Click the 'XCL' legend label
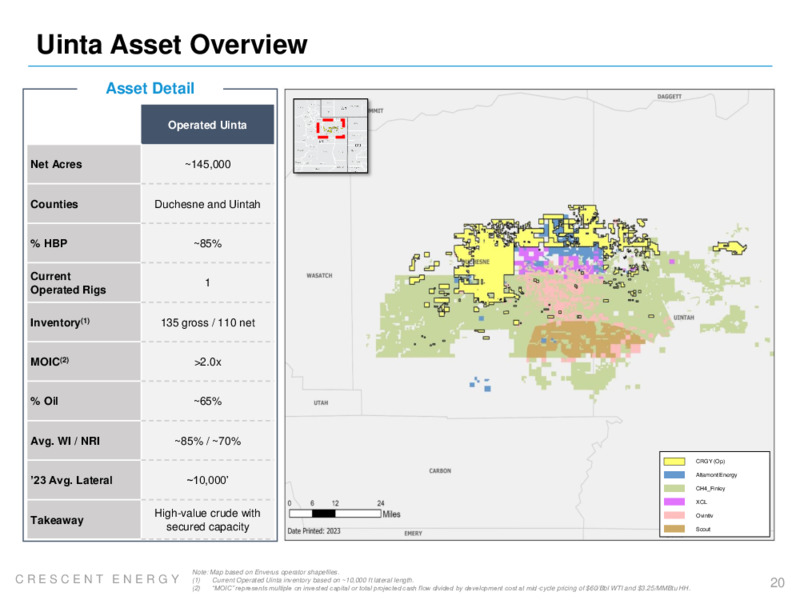 tap(701, 502)
